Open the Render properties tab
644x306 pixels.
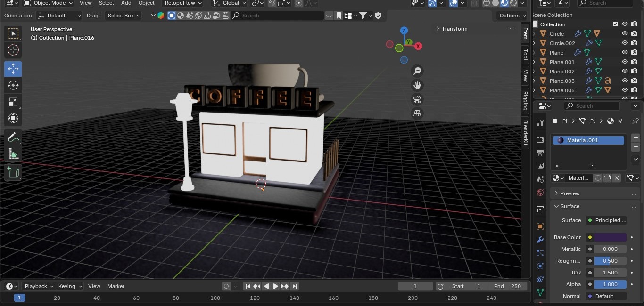click(x=540, y=140)
